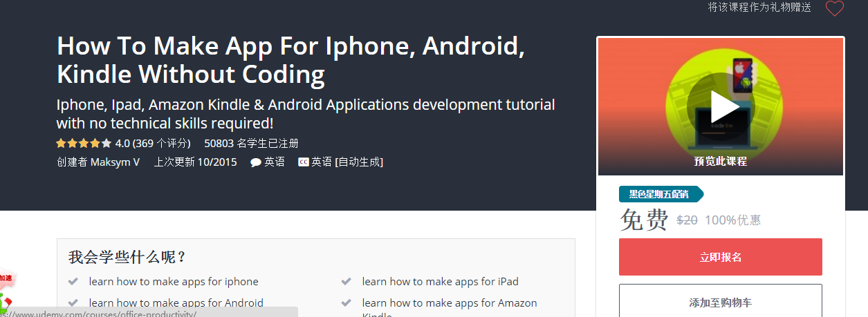
Task: Click the 我会学些什么呢 heading
Action: [128, 258]
